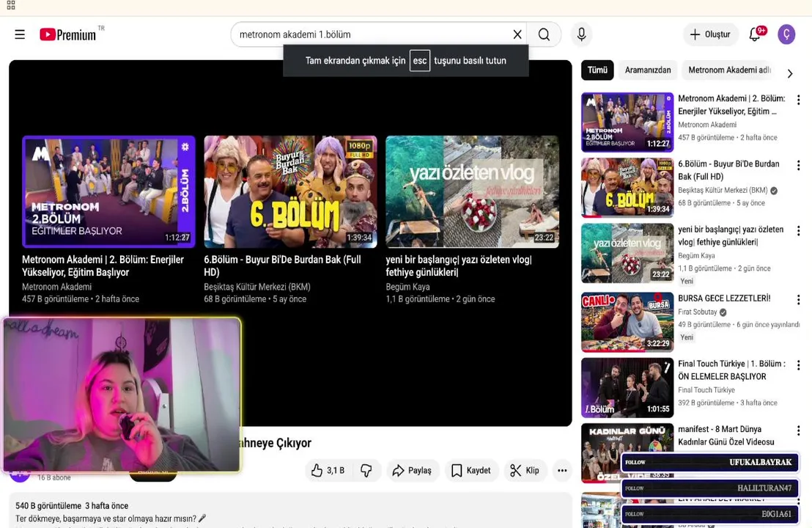The width and height of the screenshot is (812, 528).
Task: Click end-screen title 6.Bölüm Buyur Bi'De Burdan Bak
Action: click(x=282, y=265)
